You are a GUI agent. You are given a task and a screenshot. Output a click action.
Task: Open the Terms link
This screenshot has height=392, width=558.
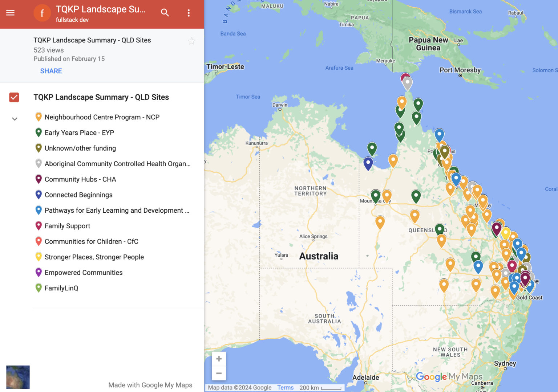[x=285, y=388]
